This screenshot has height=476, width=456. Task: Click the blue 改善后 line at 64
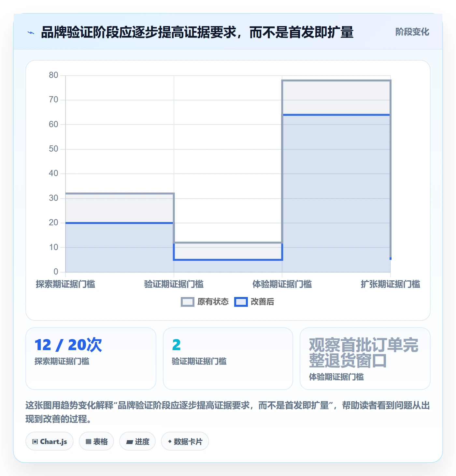pyautogui.click(x=336, y=115)
